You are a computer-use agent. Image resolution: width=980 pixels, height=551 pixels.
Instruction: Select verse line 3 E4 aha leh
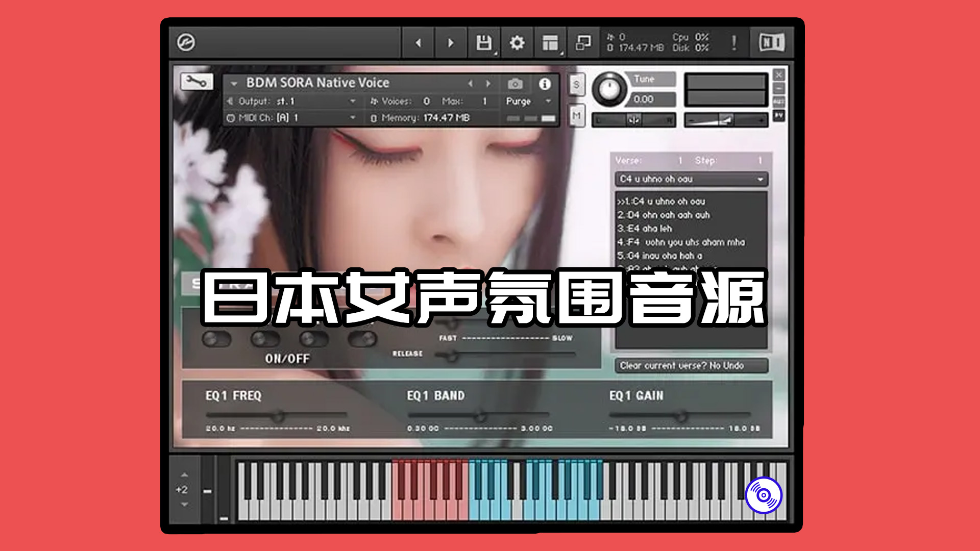[645, 229]
